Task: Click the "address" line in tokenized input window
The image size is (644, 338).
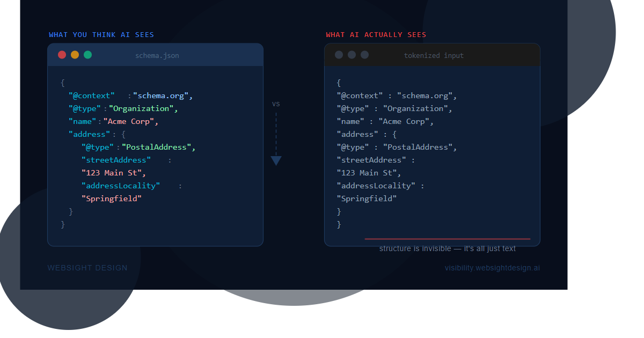Action: click(x=367, y=134)
